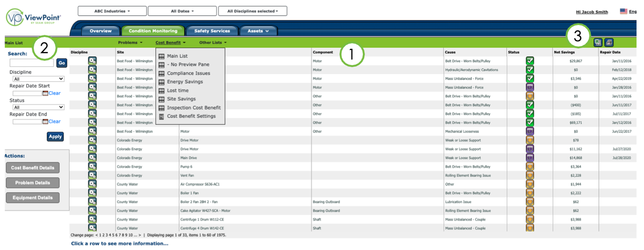644x250 pixels.
Task: Click the status icon beside $69,171
Action: tap(530, 122)
